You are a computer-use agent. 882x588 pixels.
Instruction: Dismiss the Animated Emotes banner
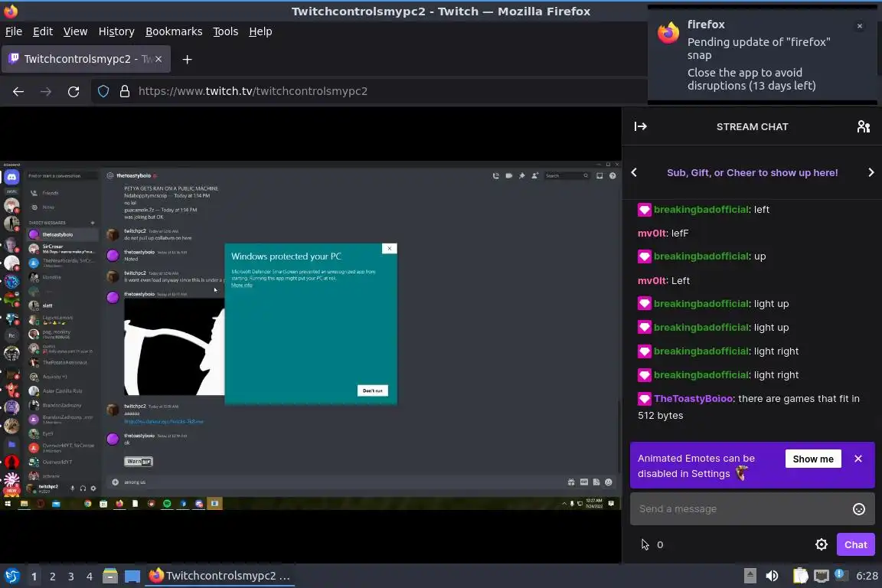tap(857, 459)
